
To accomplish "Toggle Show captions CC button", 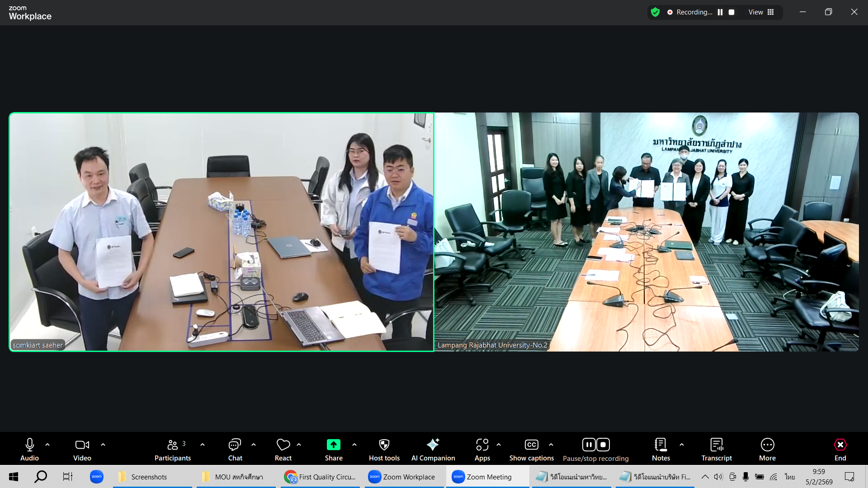I will point(531,445).
